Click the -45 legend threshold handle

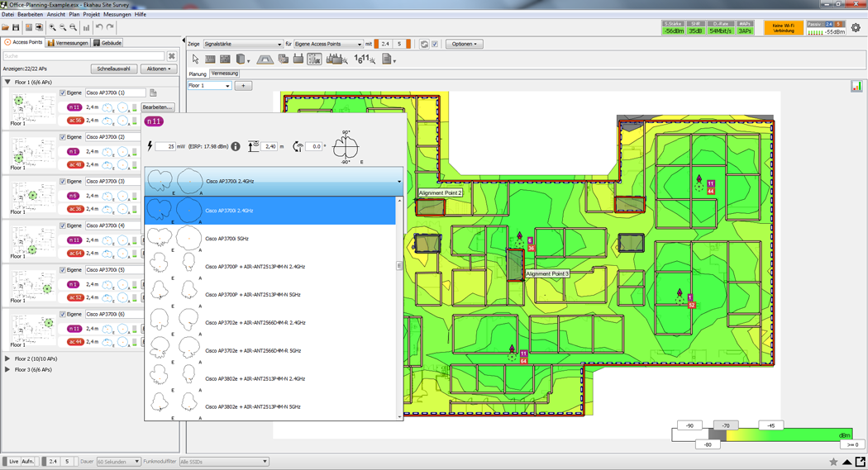click(x=770, y=425)
